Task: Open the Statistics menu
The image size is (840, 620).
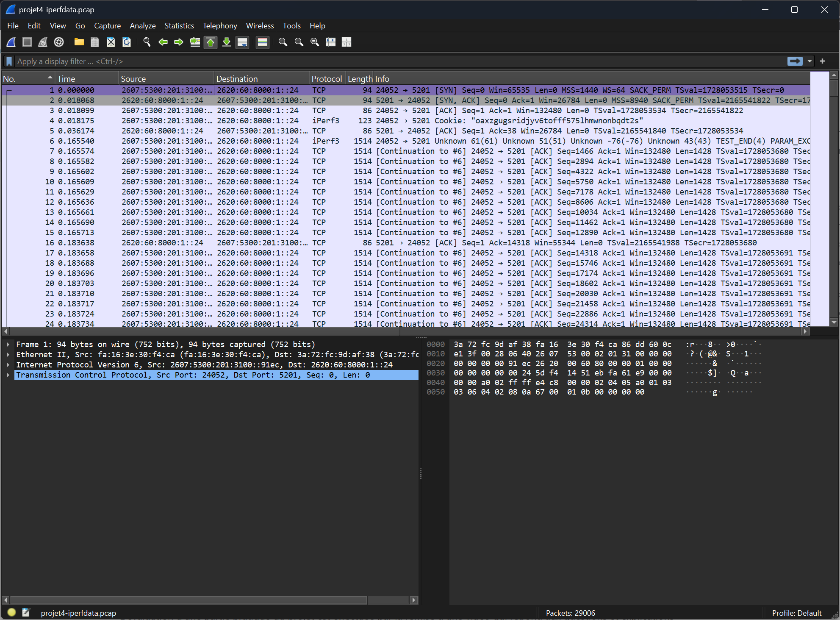Action: coord(179,26)
